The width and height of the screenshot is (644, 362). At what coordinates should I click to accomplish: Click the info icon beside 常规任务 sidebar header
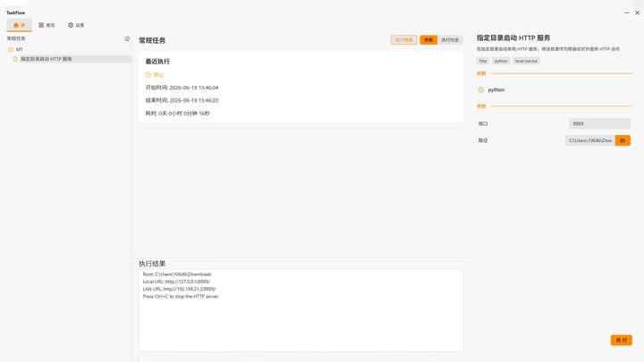(x=127, y=38)
